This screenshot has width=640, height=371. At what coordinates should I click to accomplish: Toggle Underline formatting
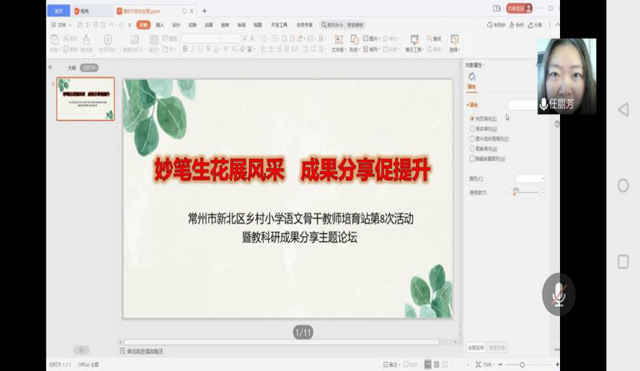pos(200,49)
